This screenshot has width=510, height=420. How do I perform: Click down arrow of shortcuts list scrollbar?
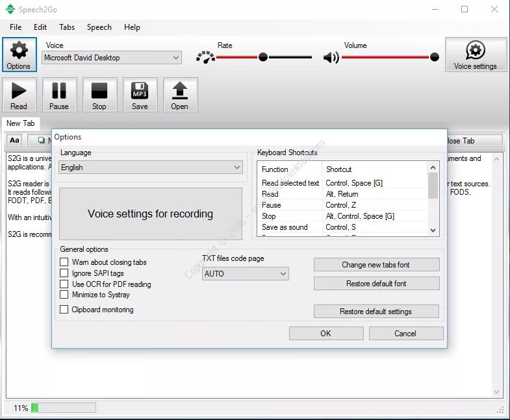click(433, 230)
